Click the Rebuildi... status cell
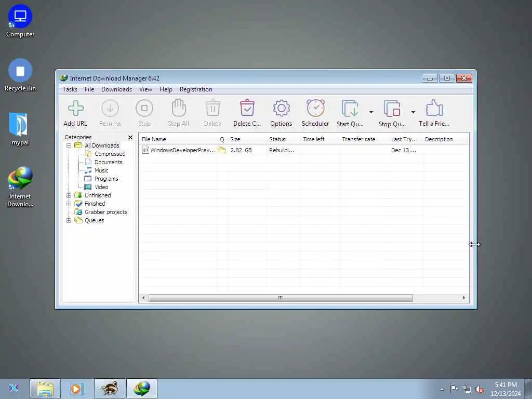 tap(282, 150)
